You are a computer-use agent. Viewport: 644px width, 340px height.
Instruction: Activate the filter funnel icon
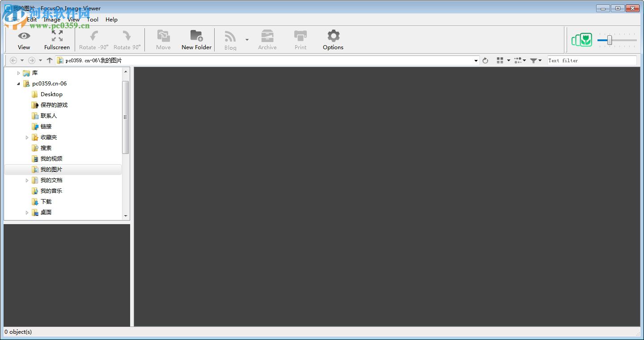[x=534, y=60]
